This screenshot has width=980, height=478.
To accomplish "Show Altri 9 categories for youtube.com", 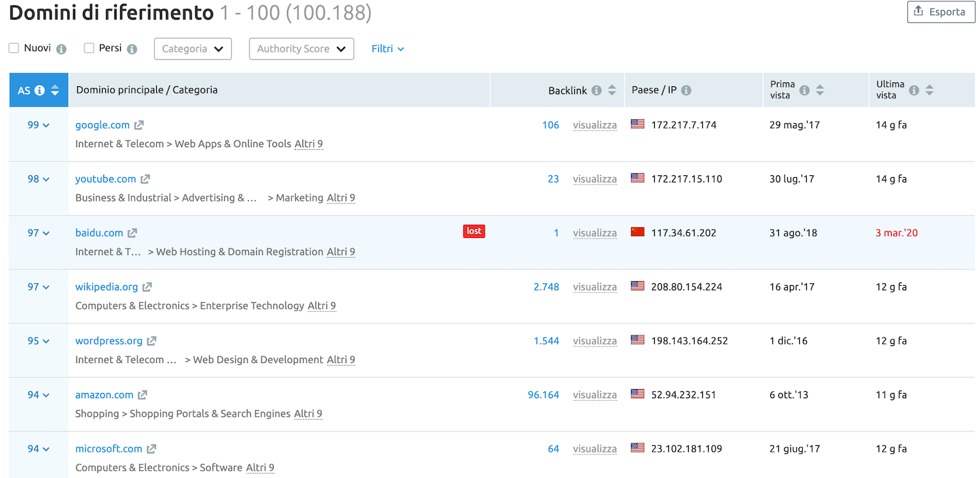I will [x=341, y=197].
